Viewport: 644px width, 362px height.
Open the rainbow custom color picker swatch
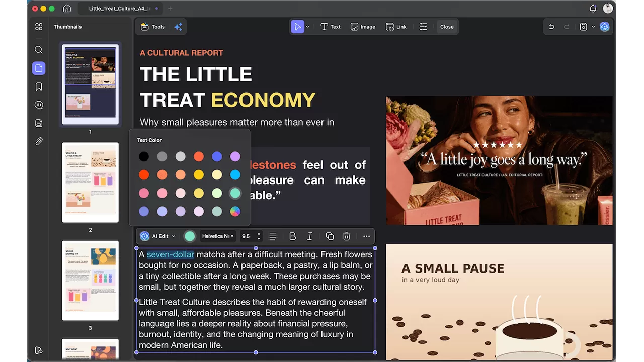[x=235, y=212]
